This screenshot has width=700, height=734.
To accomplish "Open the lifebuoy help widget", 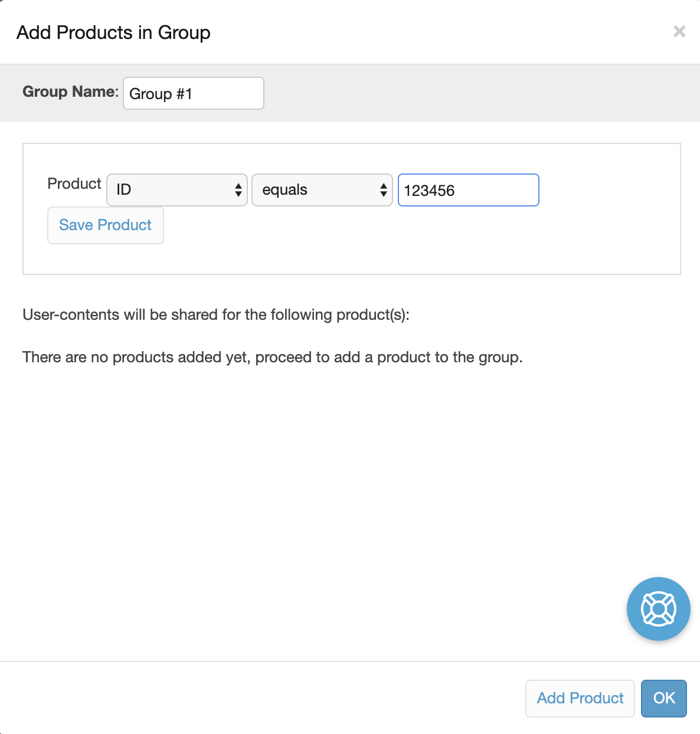I will tap(658, 608).
